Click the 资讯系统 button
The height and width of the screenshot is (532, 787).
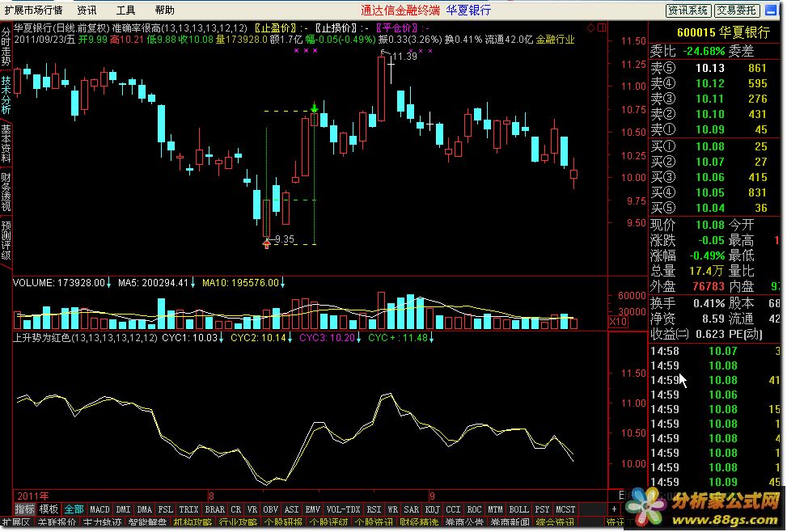688,10
